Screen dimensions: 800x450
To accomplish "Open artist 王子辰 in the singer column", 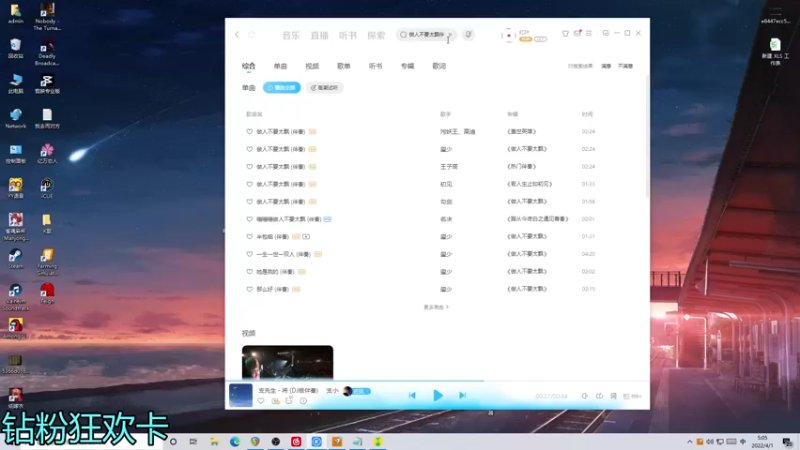I will (x=449, y=166).
